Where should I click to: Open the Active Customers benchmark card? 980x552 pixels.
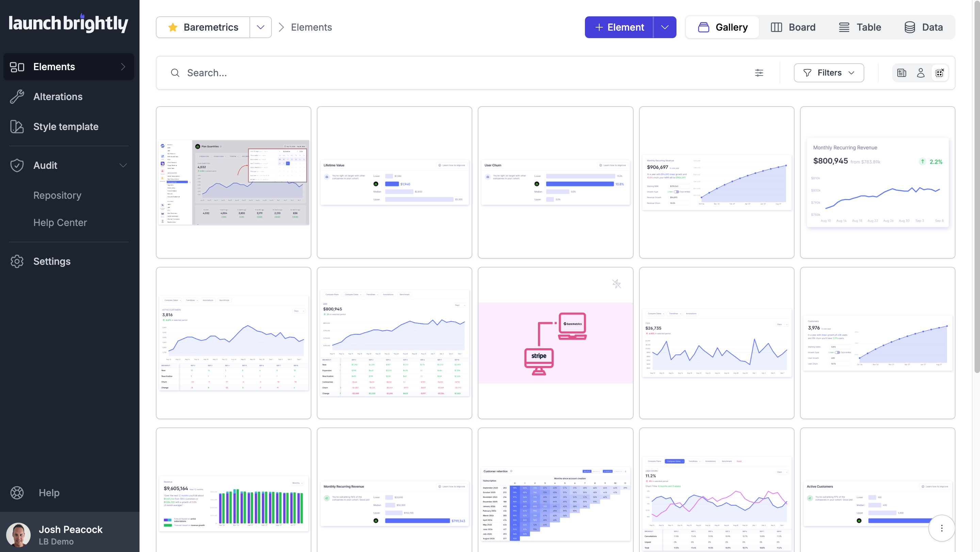point(877,490)
